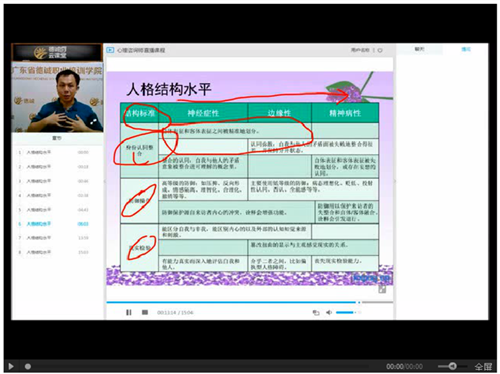This screenshot has width=500, height=374.
Task: Open the 章节 chapter list header
Action: pyautogui.click(x=57, y=138)
